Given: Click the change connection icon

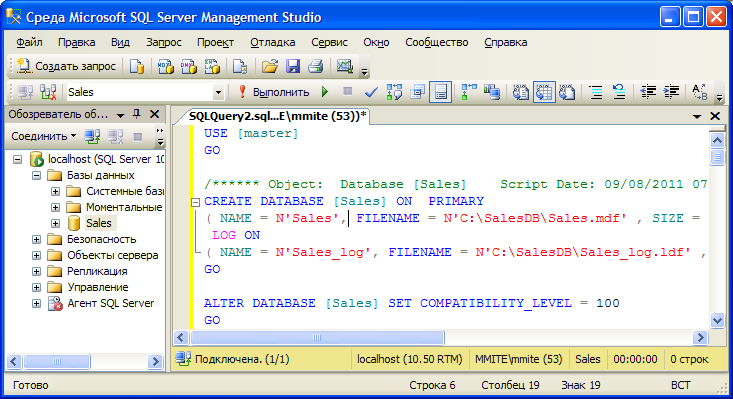Looking at the screenshot, I should [48, 92].
